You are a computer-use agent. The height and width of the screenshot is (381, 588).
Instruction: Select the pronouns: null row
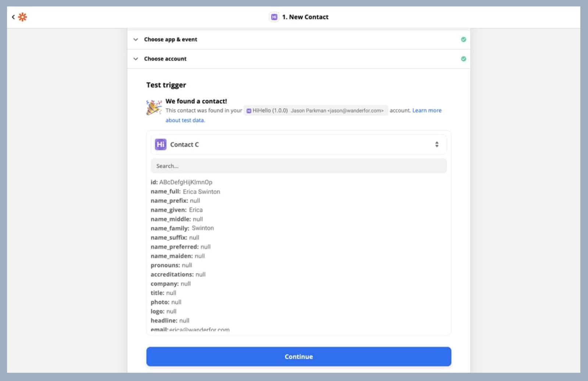click(171, 265)
